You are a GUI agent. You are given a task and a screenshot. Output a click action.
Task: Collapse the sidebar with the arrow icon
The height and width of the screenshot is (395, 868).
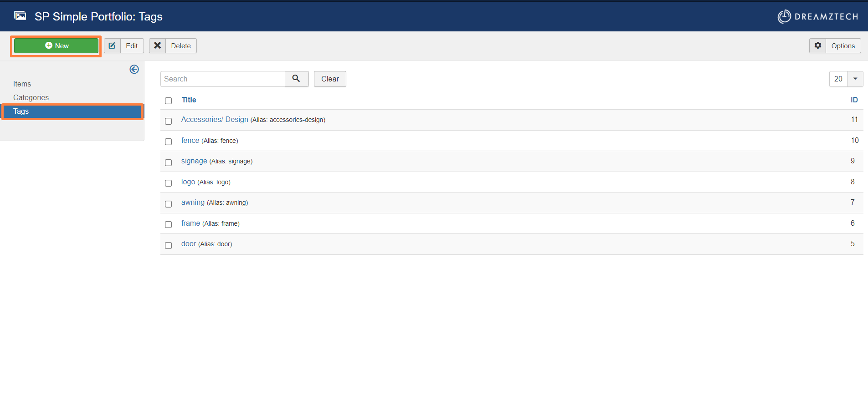[x=134, y=69]
